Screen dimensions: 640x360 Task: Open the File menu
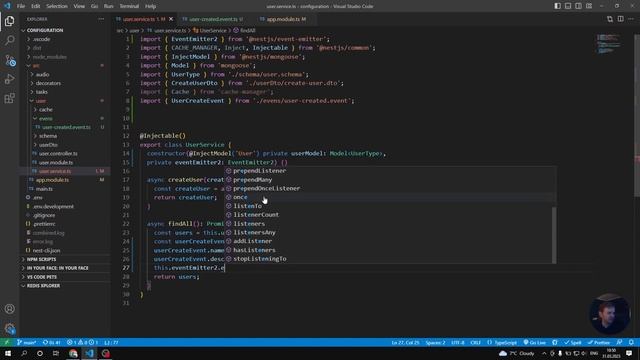pos(21,6)
